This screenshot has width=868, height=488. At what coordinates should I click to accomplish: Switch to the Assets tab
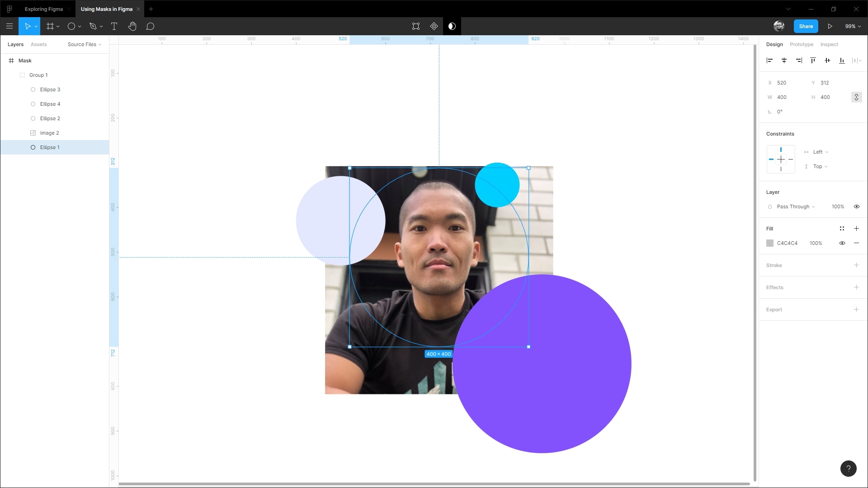click(x=38, y=44)
